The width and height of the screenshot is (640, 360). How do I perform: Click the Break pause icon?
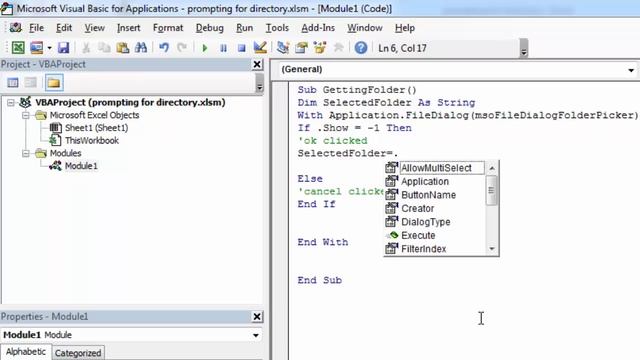[x=223, y=48]
